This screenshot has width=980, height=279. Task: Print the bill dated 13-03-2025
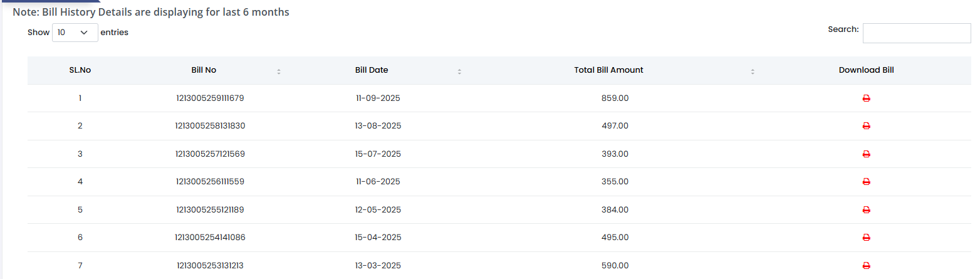(x=866, y=266)
